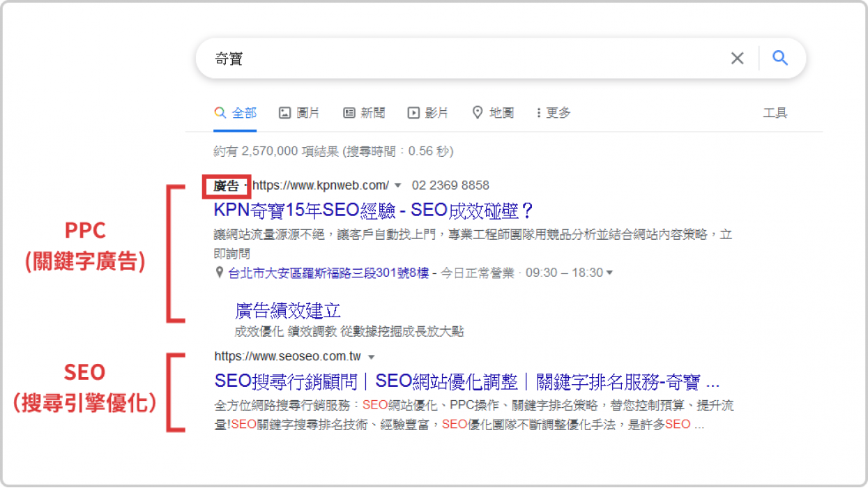The image size is (868, 488).
Task: Select the 全部 all results tab
Action: [236, 113]
